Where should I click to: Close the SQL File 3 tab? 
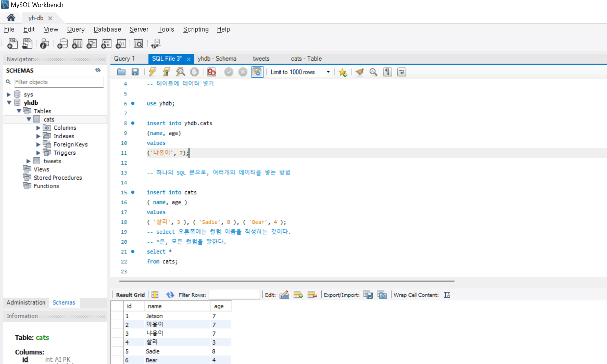click(x=188, y=59)
